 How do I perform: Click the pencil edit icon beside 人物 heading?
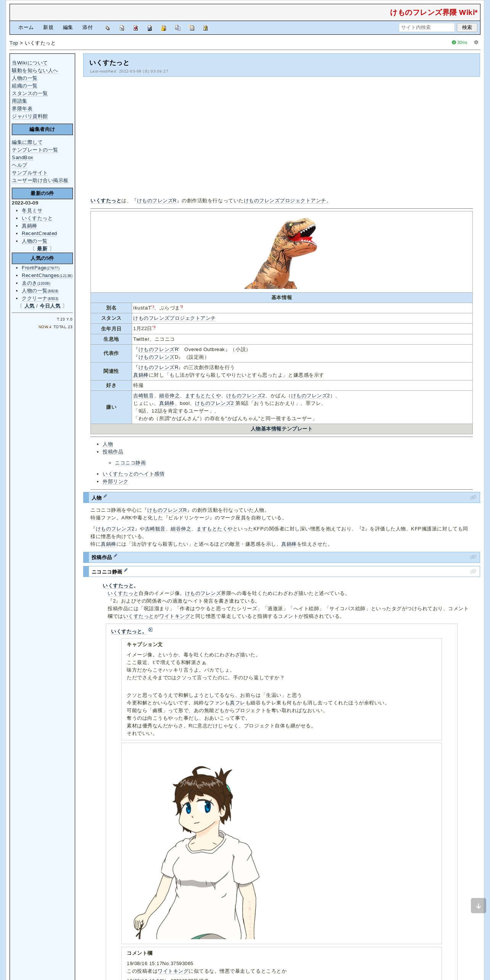pos(105,496)
